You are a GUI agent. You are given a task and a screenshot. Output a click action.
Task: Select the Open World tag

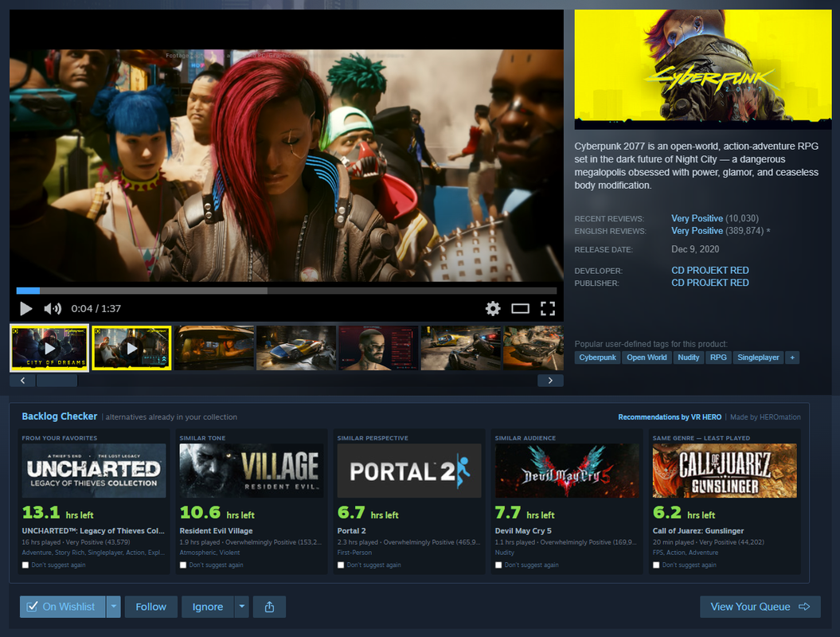tap(647, 358)
